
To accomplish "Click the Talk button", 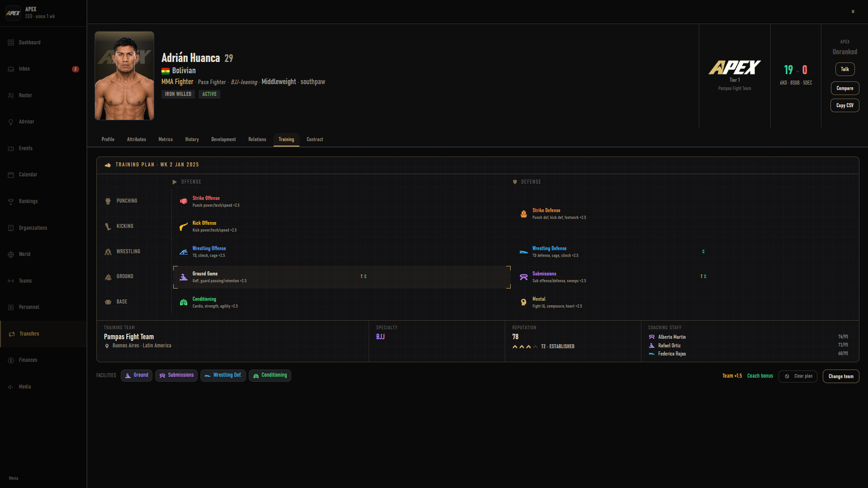I will click(845, 69).
